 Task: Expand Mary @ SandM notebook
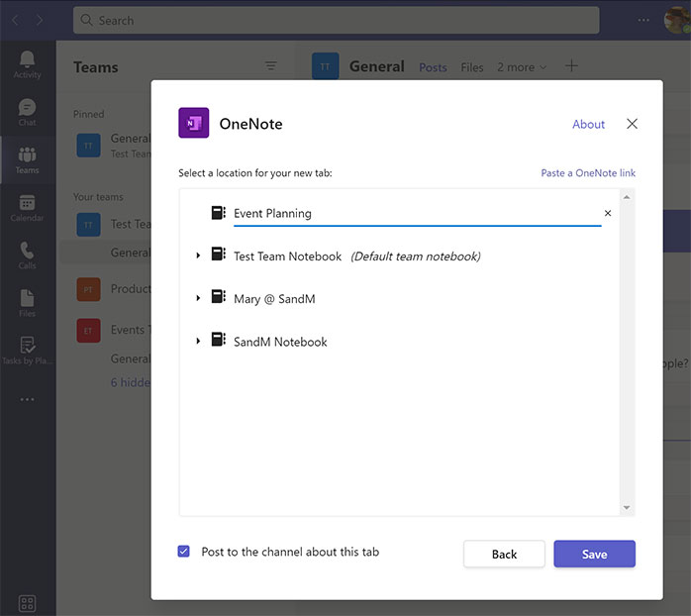click(198, 298)
